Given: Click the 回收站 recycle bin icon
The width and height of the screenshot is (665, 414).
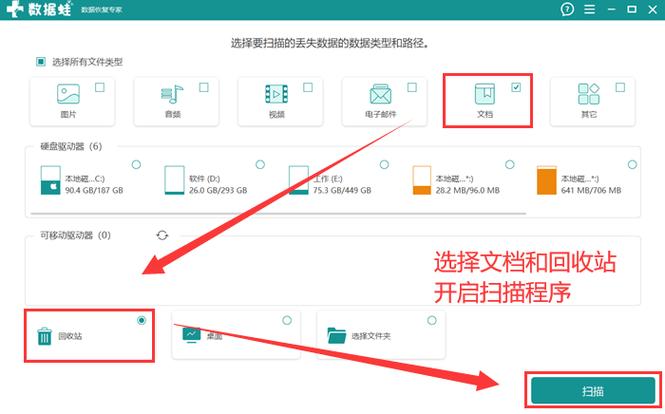Looking at the screenshot, I should pyautogui.click(x=45, y=336).
